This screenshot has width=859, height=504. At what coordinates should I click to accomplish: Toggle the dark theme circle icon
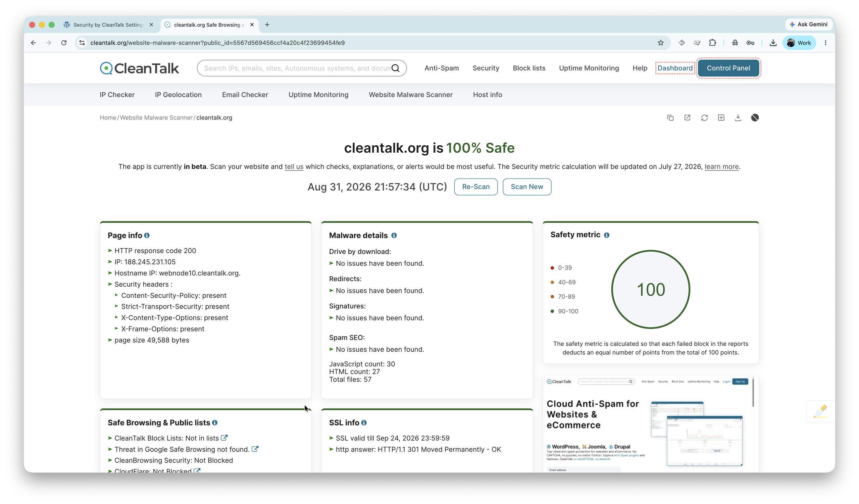(755, 117)
